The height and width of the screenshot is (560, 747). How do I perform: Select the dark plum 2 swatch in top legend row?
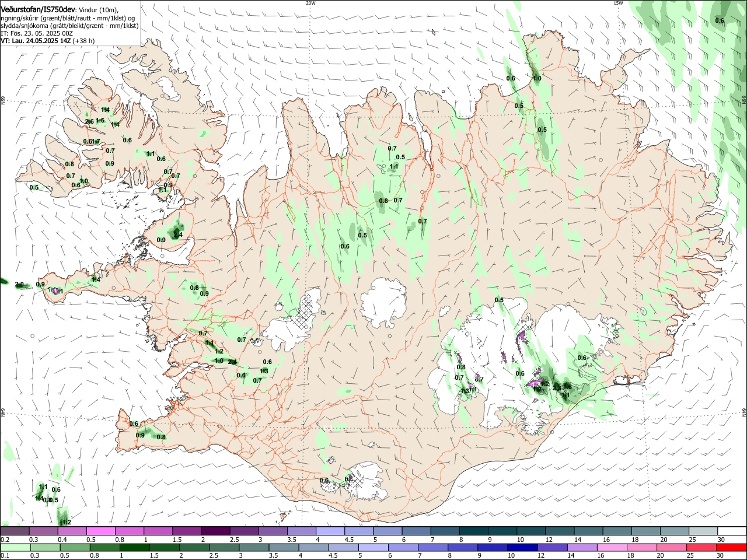tap(215, 531)
